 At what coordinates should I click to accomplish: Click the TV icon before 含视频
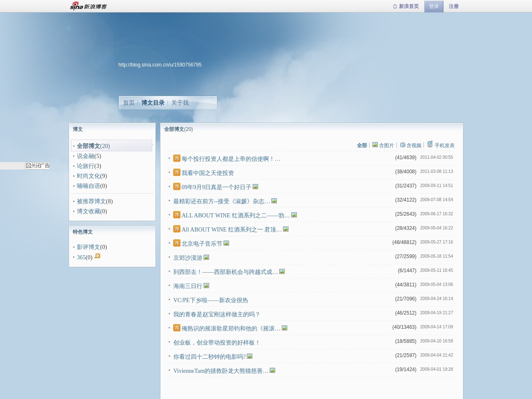[x=402, y=145]
